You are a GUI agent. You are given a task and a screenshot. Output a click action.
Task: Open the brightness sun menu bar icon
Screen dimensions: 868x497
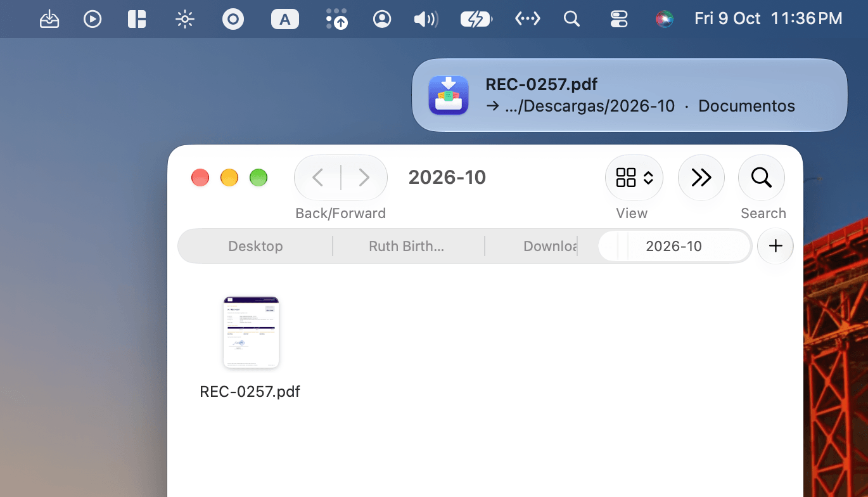coord(184,19)
